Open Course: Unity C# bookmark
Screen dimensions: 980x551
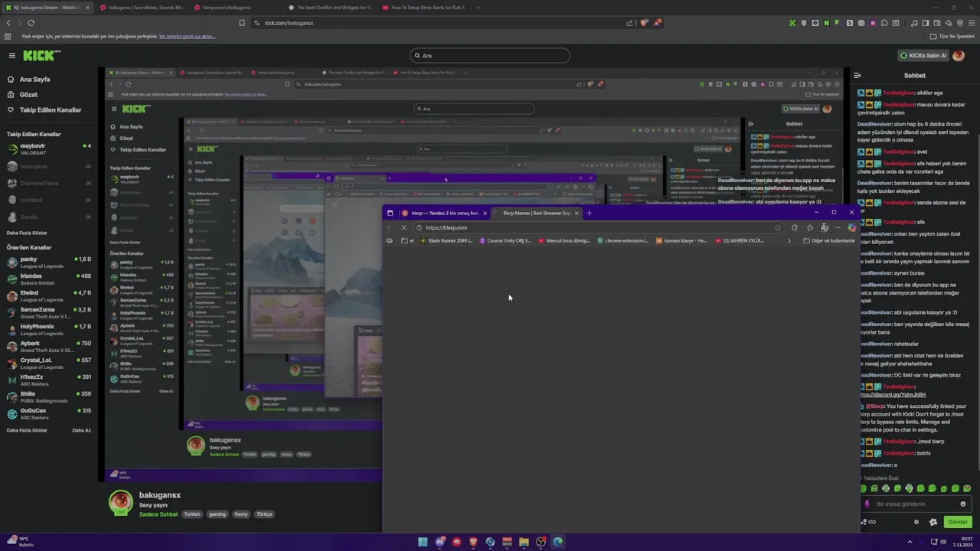pyautogui.click(x=505, y=240)
